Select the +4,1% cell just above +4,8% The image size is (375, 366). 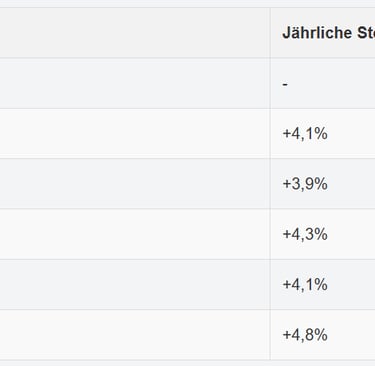click(x=323, y=285)
